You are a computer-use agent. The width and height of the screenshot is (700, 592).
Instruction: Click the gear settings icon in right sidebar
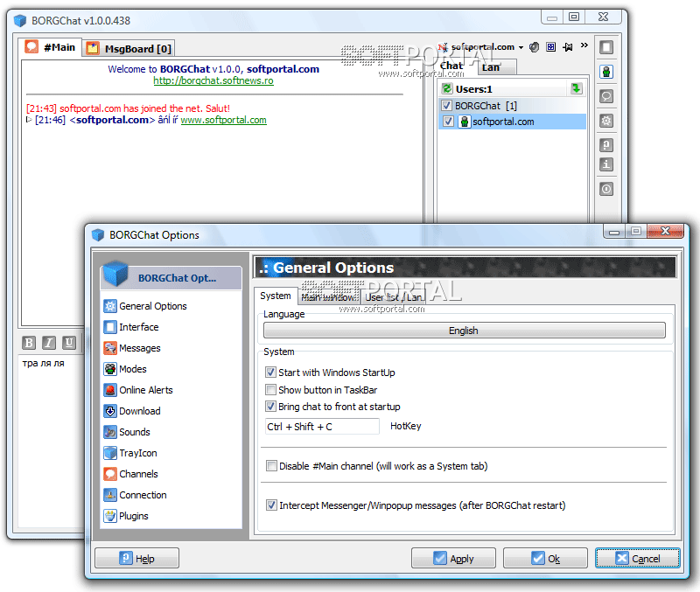(x=606, y=121)
